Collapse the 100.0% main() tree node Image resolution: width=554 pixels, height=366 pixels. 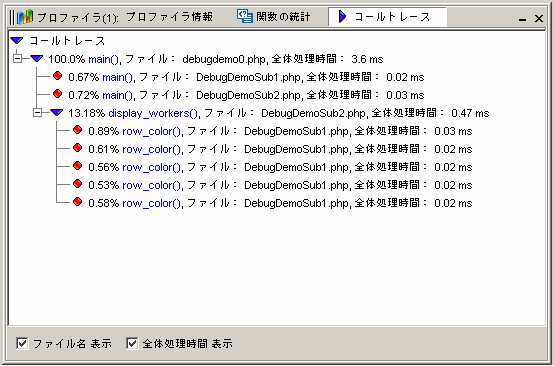click(17, 59)
